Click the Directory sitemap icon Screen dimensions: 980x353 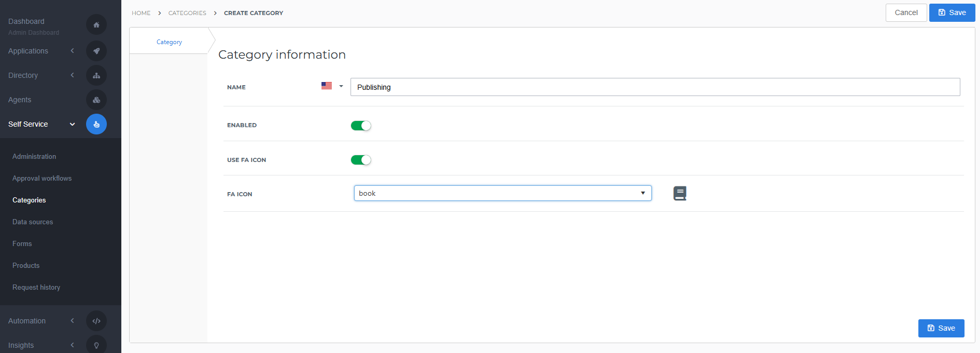tap(96, 75)
